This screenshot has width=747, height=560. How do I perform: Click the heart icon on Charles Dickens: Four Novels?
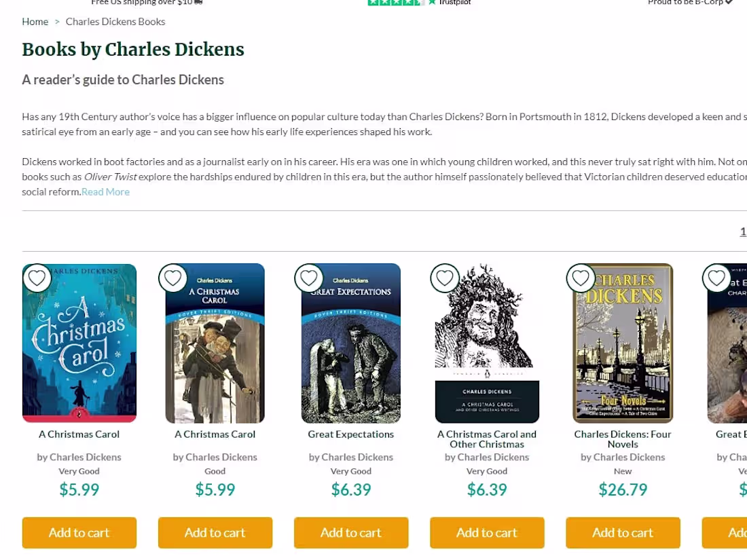[581, 278]
